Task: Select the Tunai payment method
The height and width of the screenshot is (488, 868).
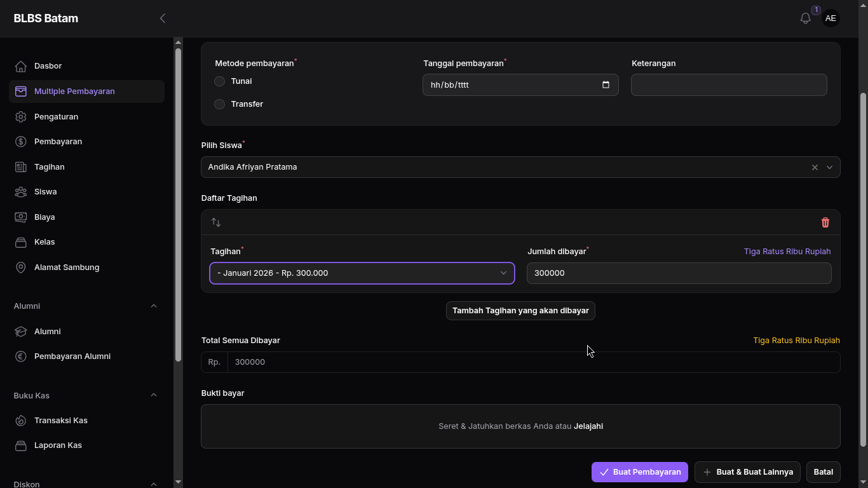Action: click(x=220, y=81)
